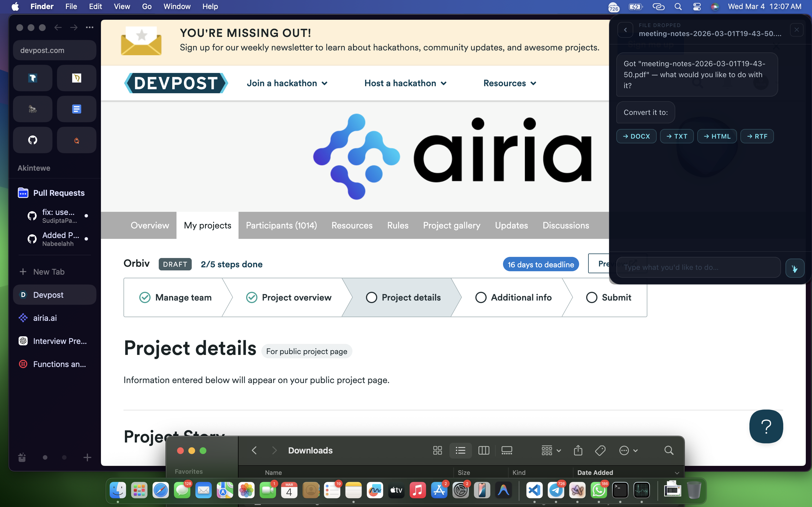Click the send arrow in chat panel
This screenshot has height=507, width=812.
tap(794, 268)
